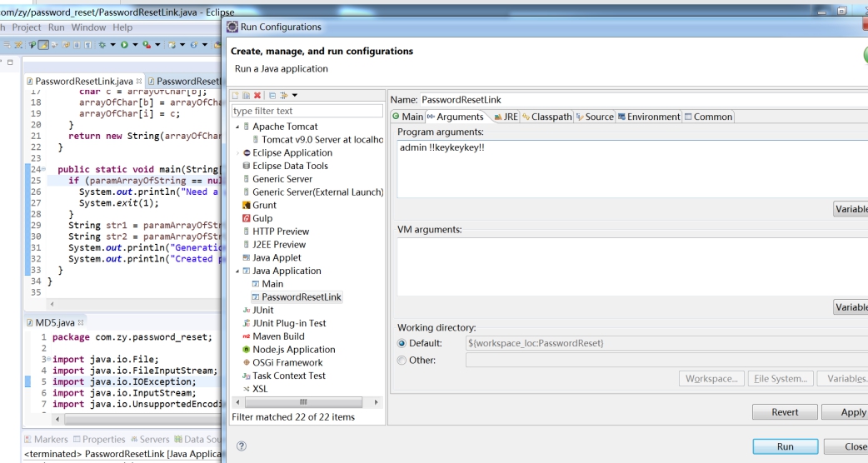The image size is (868, 463).
Task: Switch to the JRE tab
Action: (506, 117)
